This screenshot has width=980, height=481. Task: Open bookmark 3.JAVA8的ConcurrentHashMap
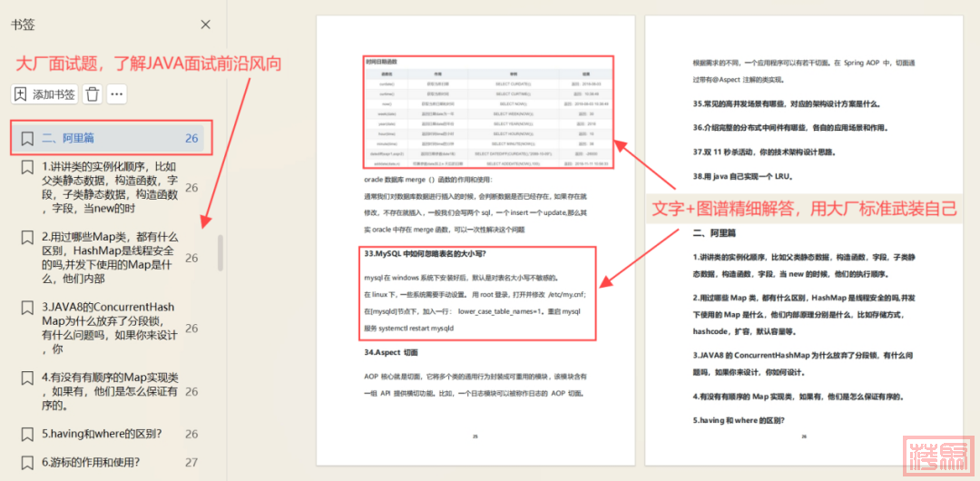coord(109,328)
